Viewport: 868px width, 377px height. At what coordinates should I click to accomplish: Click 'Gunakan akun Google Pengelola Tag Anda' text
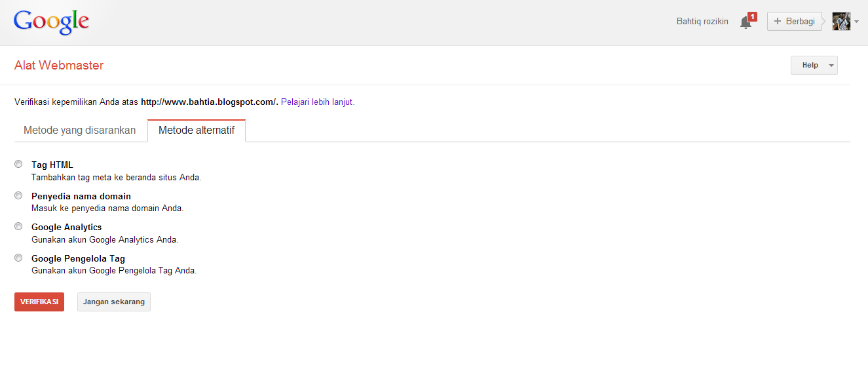click(x=114, y=271)
